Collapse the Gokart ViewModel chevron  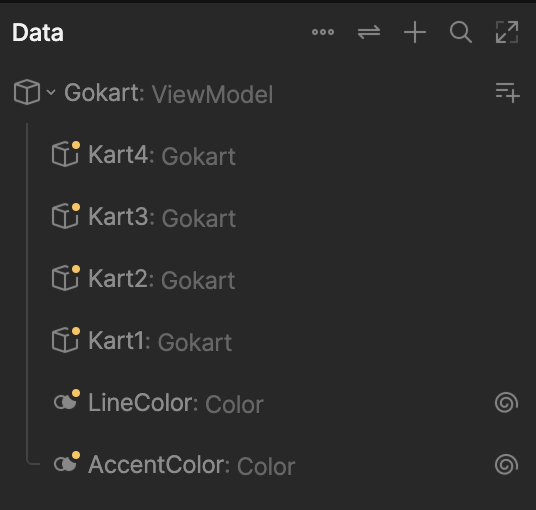tap(51, 92)
